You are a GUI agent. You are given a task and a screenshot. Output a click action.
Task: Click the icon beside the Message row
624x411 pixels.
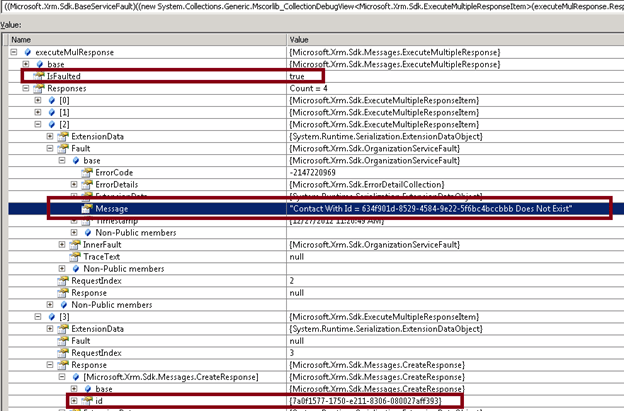pos(87,208)
